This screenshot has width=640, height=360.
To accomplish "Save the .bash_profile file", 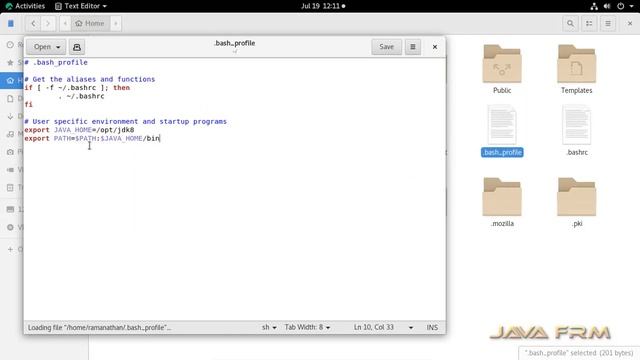I will click(386, 47).
